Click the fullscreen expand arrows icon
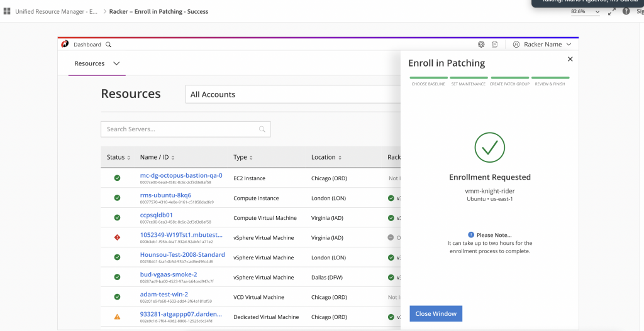This screenshot has height=331, width=644. 612,11
